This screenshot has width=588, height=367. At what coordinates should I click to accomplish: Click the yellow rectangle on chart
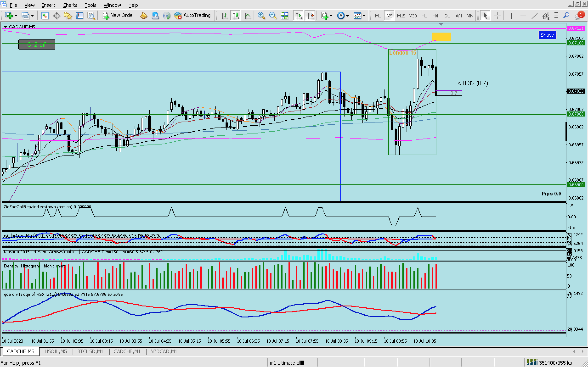[441, 36]
